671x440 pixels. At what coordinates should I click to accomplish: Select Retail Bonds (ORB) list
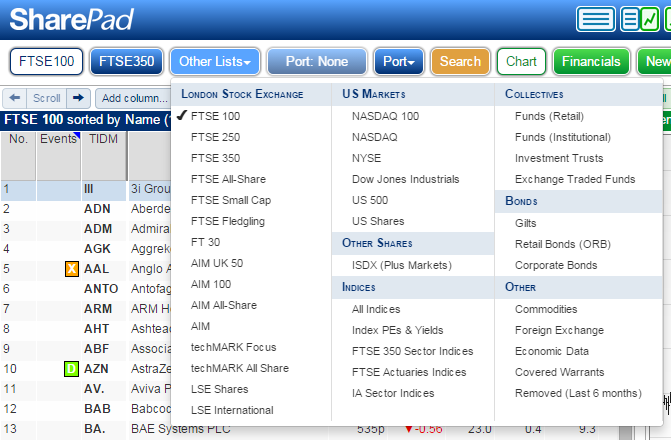(563, 244)
